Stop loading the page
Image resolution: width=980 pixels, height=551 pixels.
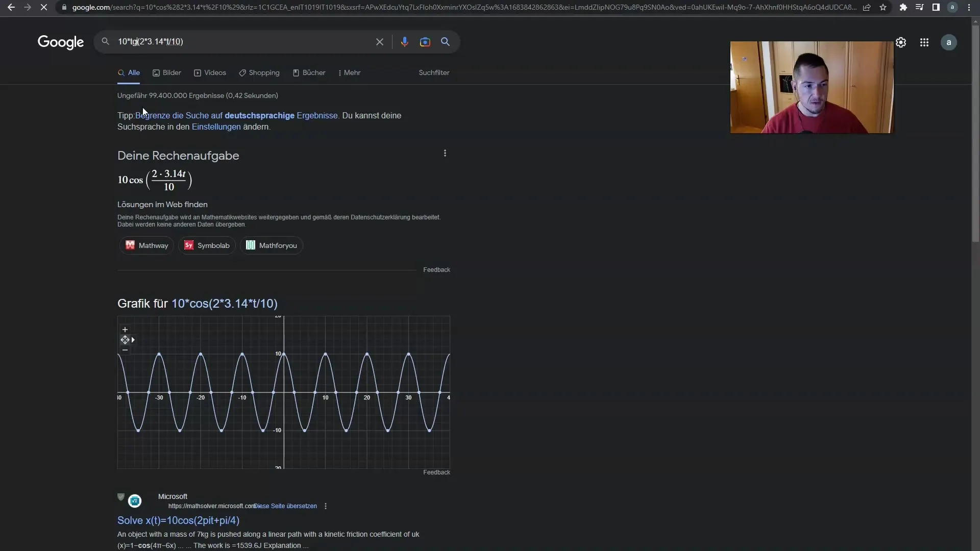[44, 7]
